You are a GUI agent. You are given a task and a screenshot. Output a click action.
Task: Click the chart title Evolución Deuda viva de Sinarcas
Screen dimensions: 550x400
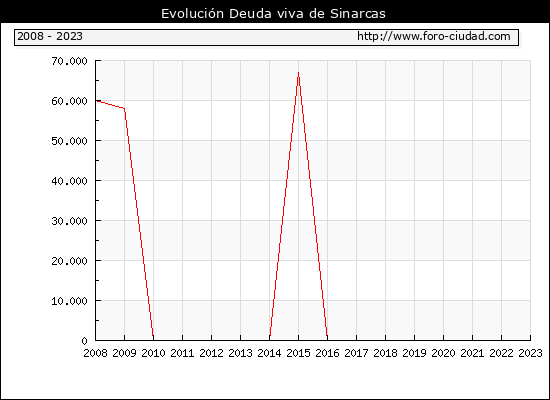pos(273,14)
